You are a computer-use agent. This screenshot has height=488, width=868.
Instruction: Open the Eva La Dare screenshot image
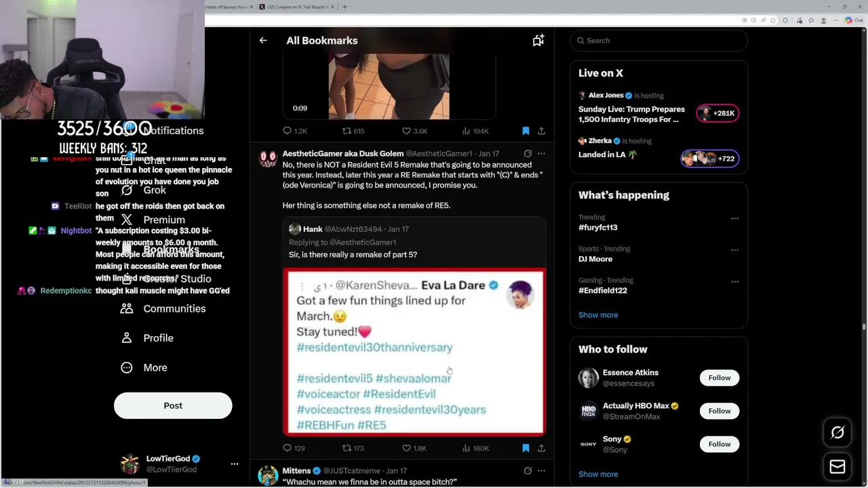pos(414,352)
